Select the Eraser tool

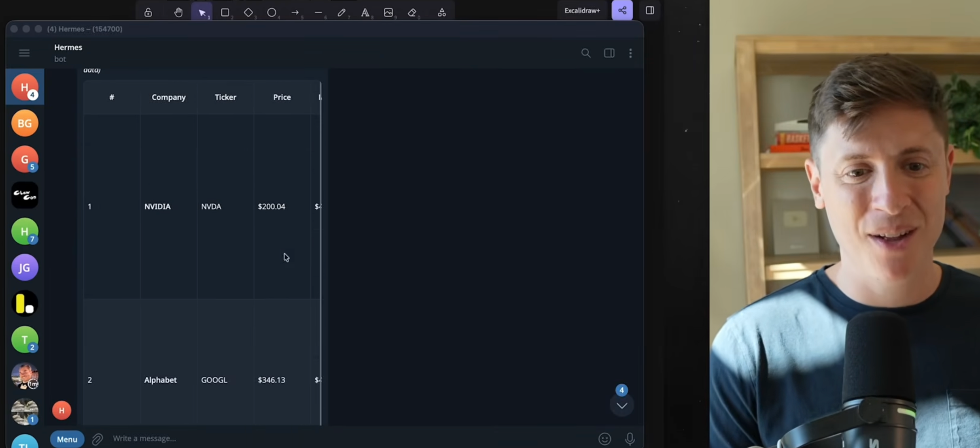click(412, 12)
